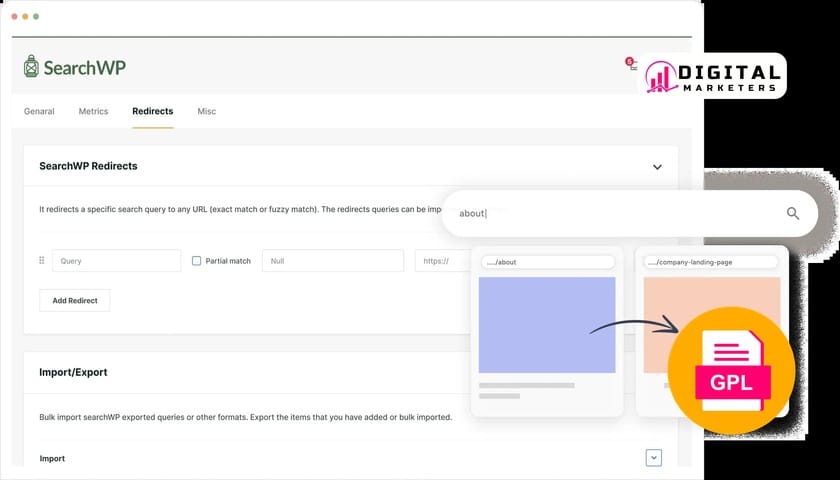Click into the Null text field
The height and width of the screenshot is (480, 840).
tap(332, 261)
